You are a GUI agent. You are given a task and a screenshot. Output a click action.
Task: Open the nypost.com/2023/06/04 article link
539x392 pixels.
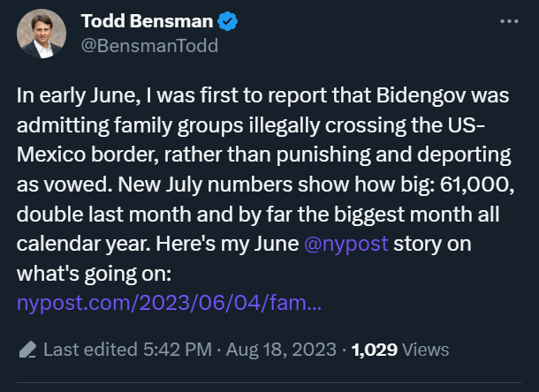coord(169,303)
